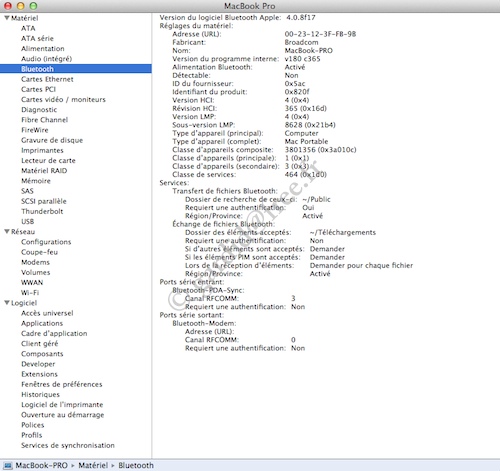
Task: Open Cartes Ethernet entry
Action: click(x=47, y=79)
